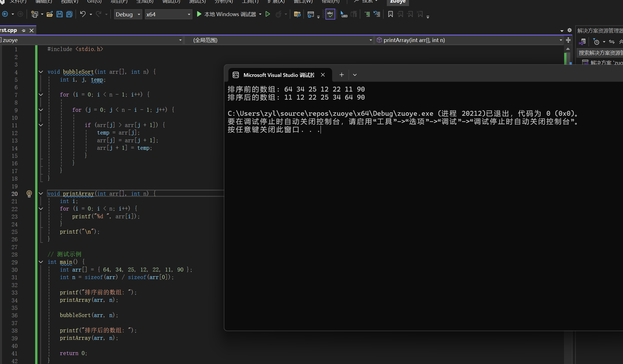
Task: Click the Undo arrow icon
Action: (83, 14)
